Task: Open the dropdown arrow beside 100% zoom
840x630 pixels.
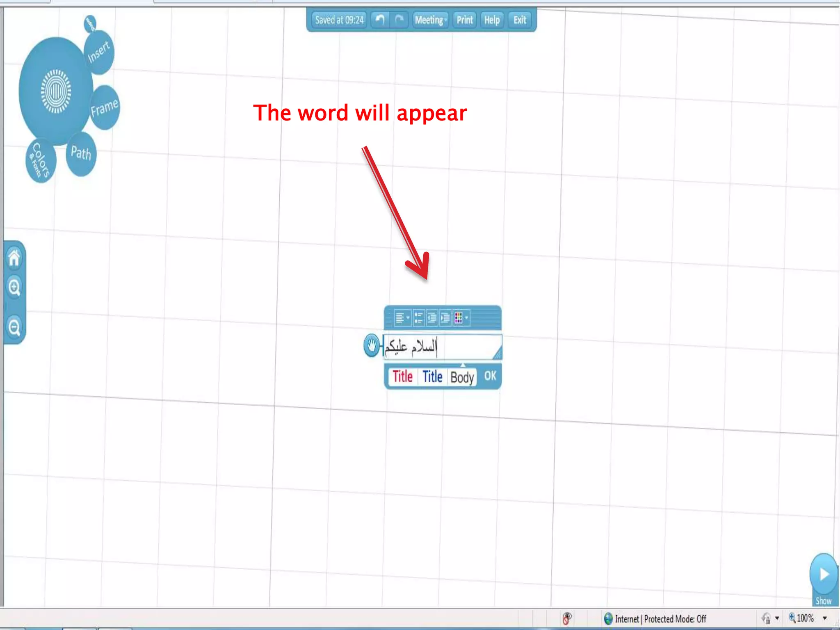Action: click(x=825, y=619)
